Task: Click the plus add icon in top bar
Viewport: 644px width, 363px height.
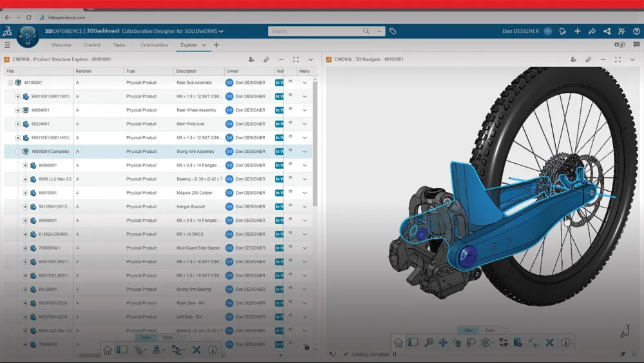Action: tap(578, 31)
